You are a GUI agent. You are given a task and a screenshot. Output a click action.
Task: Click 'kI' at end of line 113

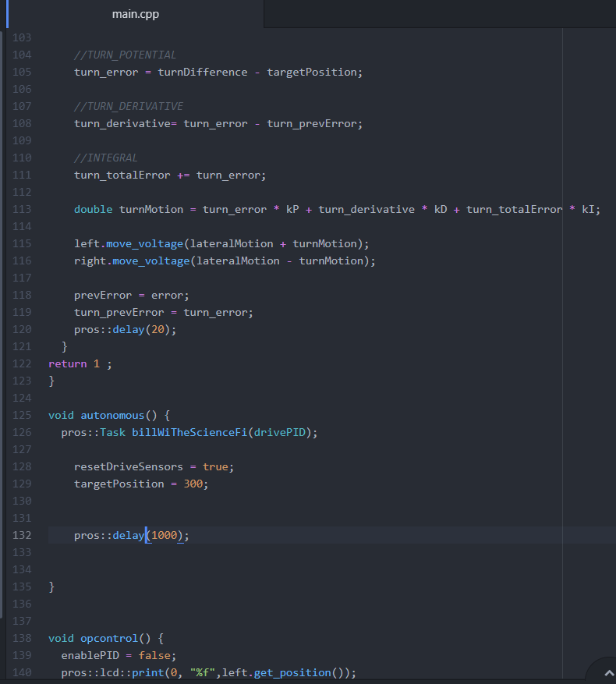pos(588,209)
